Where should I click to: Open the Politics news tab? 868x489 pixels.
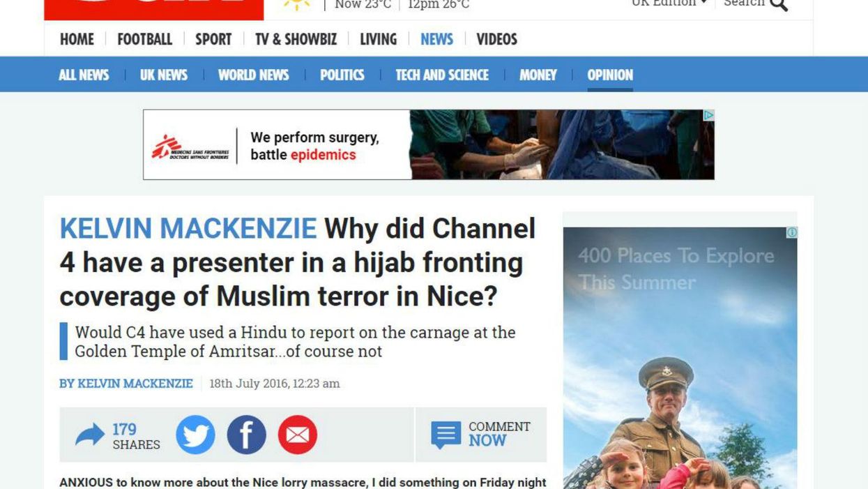point(342,75)
